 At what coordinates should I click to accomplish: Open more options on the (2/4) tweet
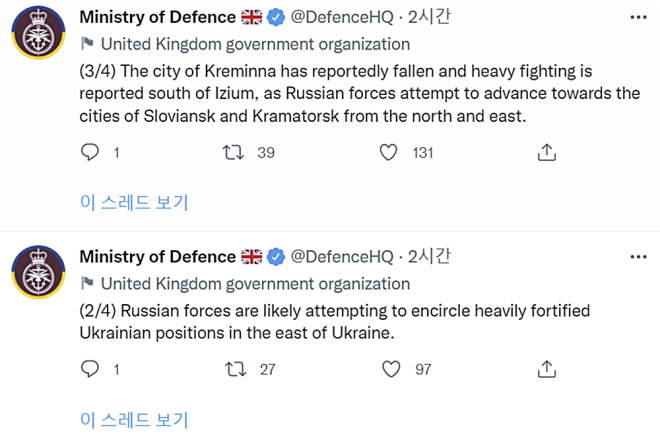pos(638,256)
